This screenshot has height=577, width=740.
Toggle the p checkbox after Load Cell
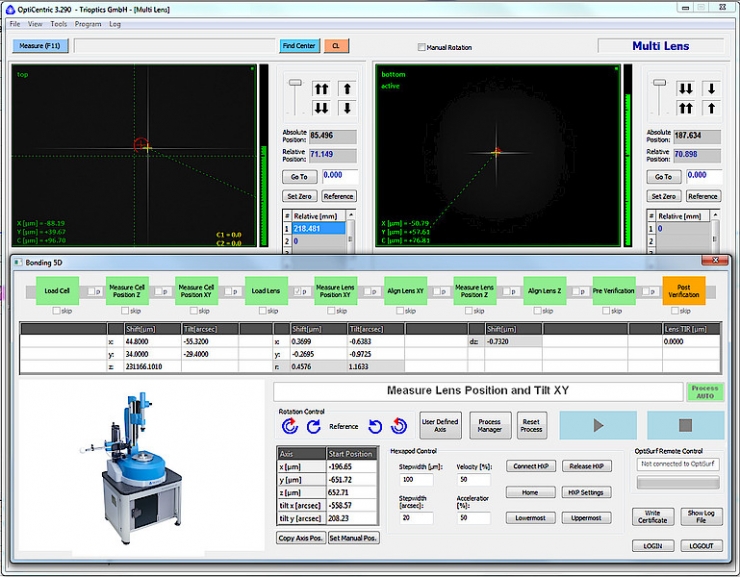(91, 291)
